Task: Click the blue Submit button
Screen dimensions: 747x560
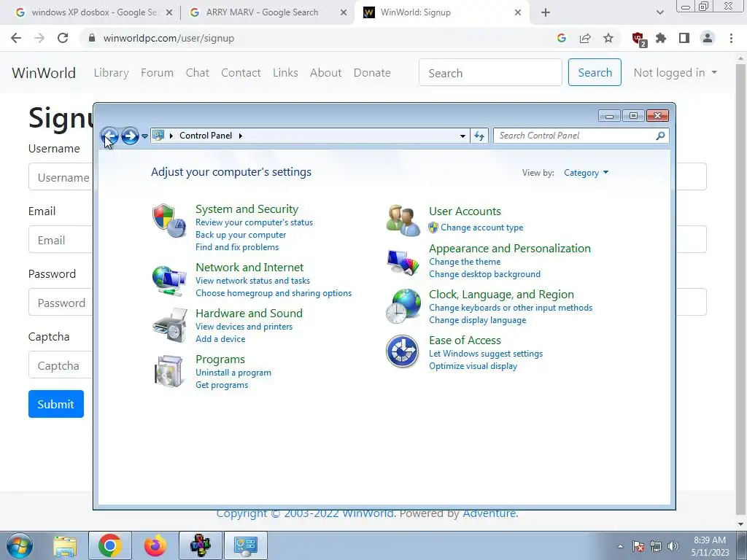Action: (x=55, y=404)
